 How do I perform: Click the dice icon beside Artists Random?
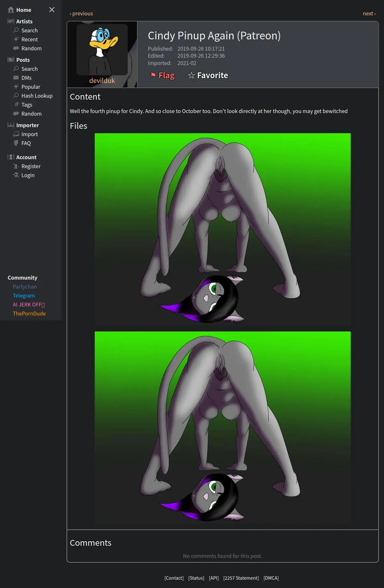(16, 48)
